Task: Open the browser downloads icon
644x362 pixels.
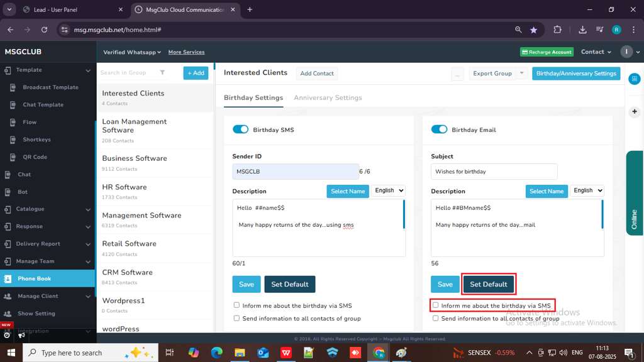Action: (x=582, y=30)
